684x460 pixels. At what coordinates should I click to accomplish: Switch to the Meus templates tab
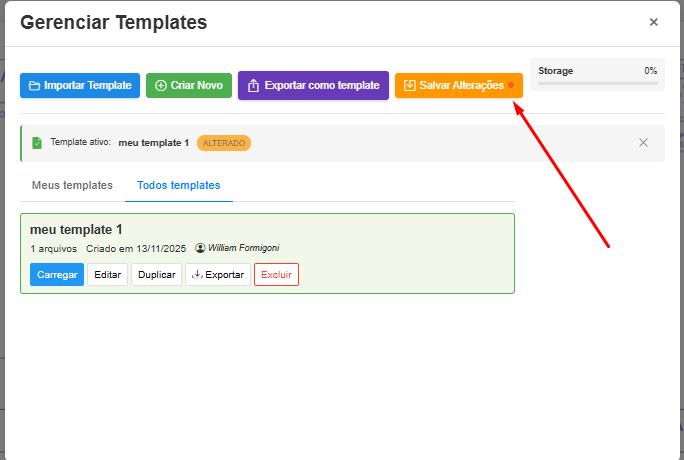72,185
